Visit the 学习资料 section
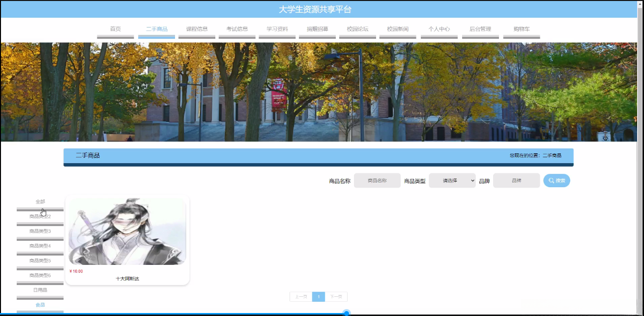The image size is (644, 316). (277, 29)
